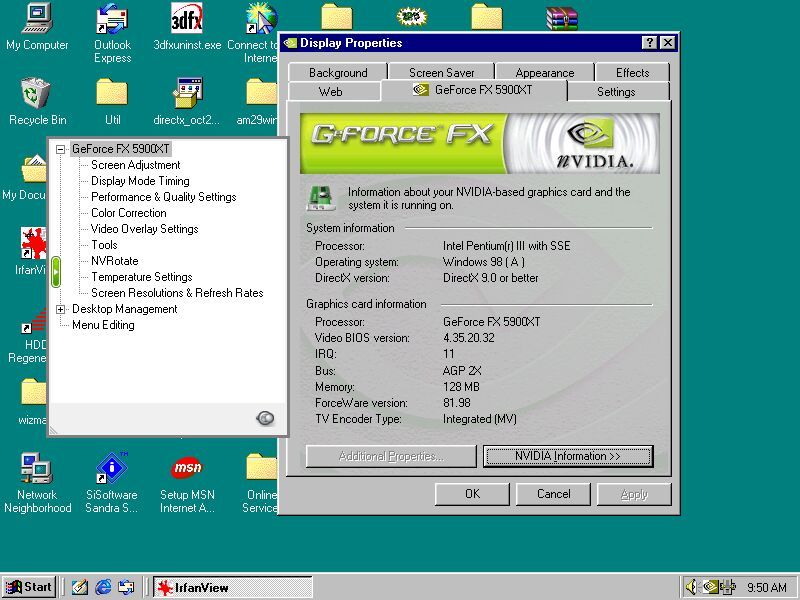The image size is (800, 600).
Task: Click the round pin icon in NVIDIA menu
Action: click(x=265, y=418)
